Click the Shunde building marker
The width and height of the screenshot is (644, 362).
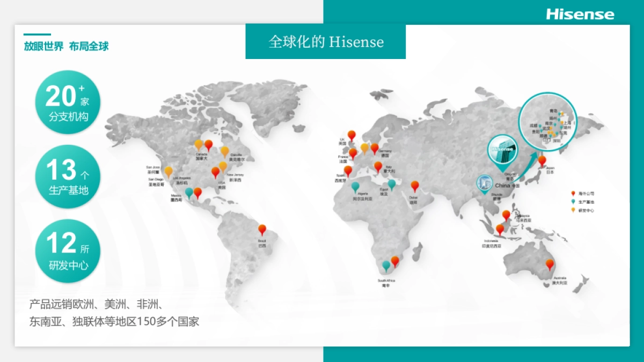click(x=485, y=183)
